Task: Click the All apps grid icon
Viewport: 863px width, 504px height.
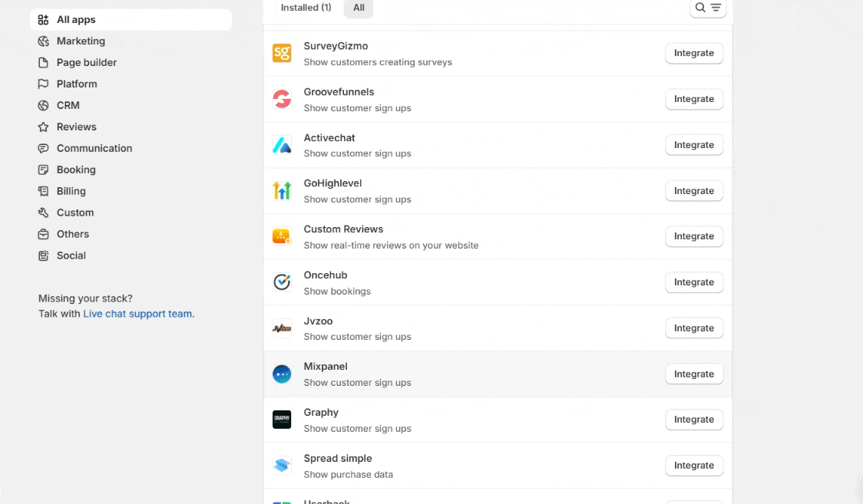Action: (x=43, y=20)
